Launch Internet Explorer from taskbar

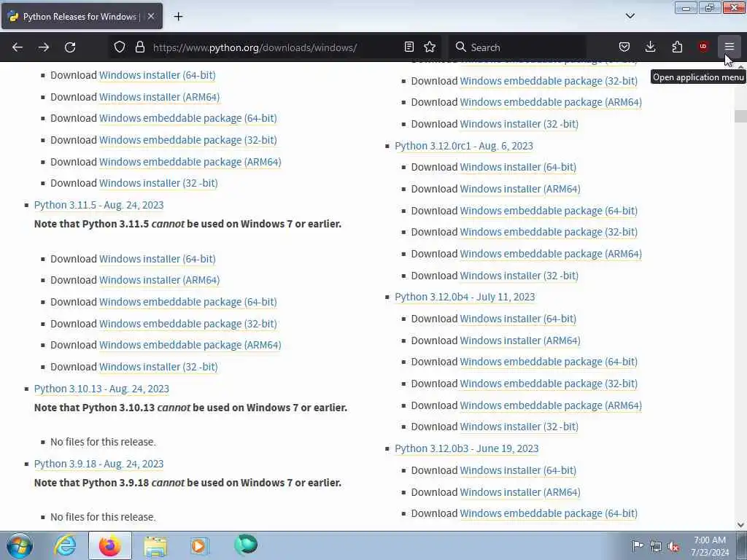[x=65, y=545]
